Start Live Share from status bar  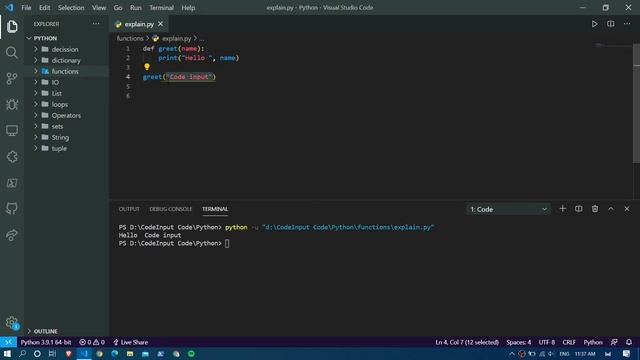[x=131, y=342]
